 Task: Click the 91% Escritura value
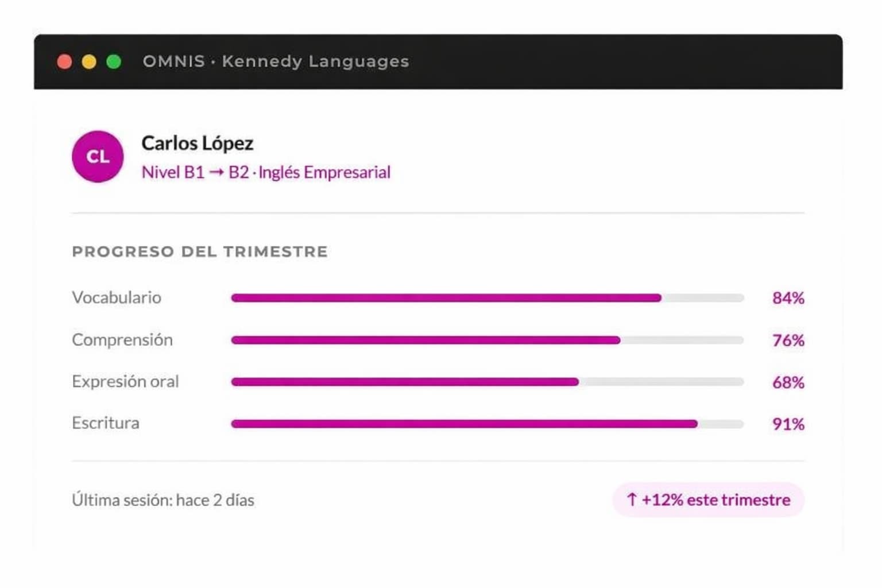pyautogui.click(x=788, y=424)
